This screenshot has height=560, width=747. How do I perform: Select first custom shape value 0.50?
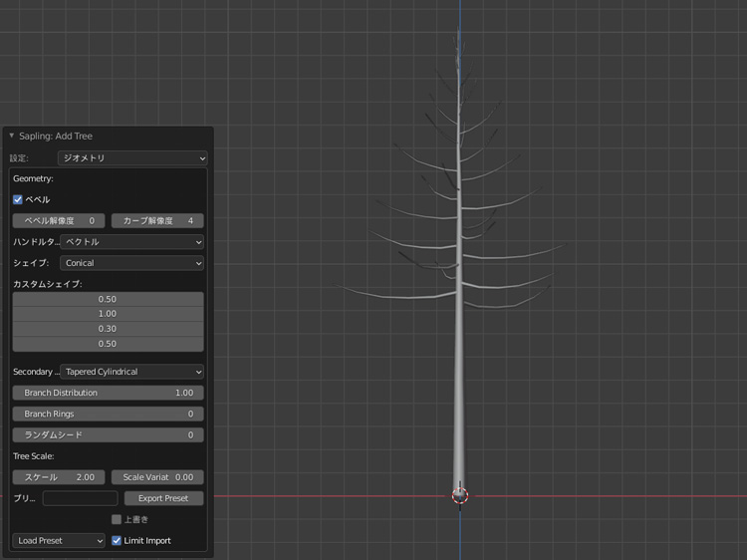tap(108, 299)
